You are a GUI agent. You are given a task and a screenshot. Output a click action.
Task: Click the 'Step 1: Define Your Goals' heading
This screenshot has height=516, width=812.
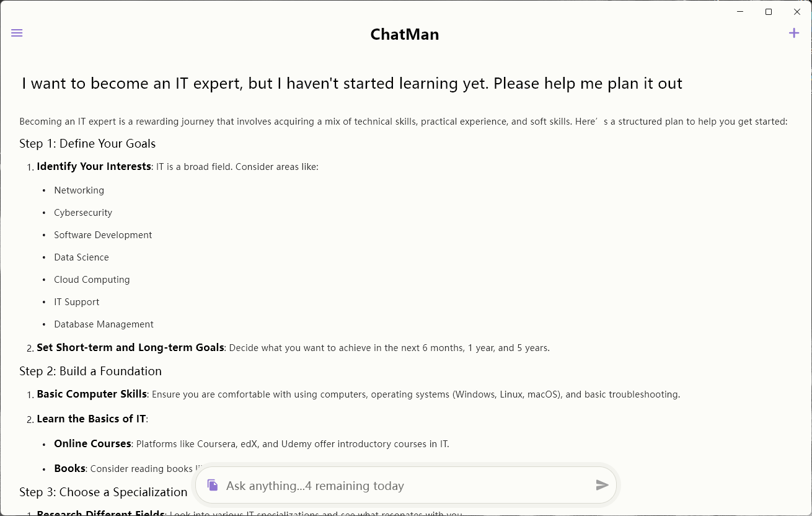(x=87, y=144)
